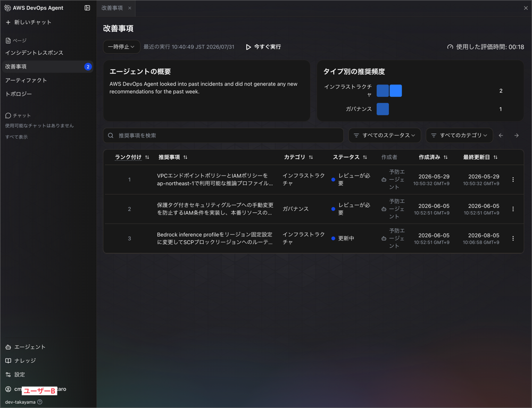Click the second lighter blue インフラストラクチャ bar
Image resolution: width=532 pixels, height=408 pixels.
[x=396, y=90]
